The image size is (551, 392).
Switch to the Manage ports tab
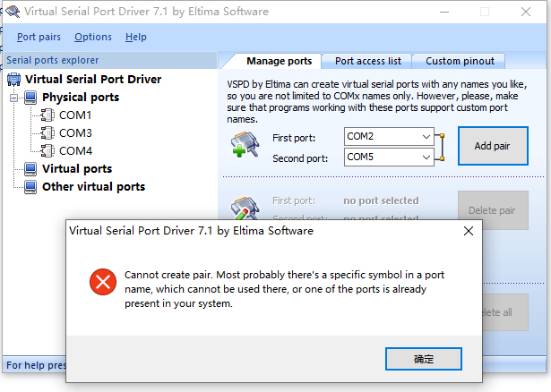click(x=279, y=61)
